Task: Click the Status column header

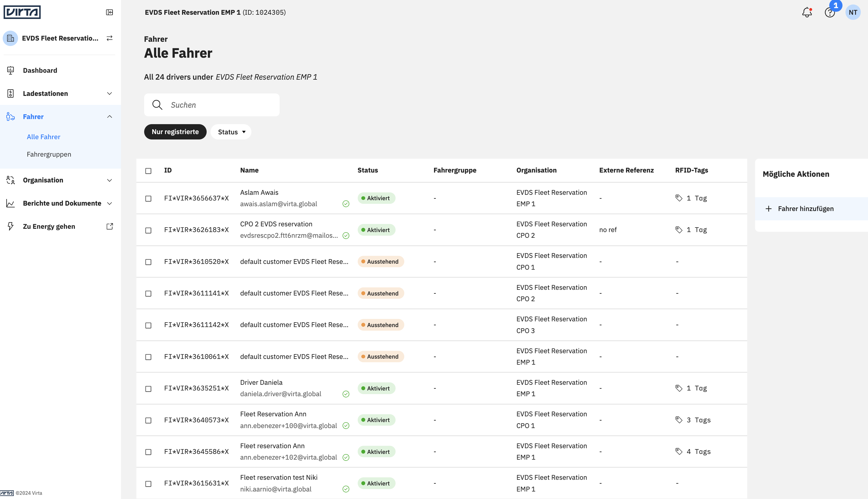Action: (368, 170)
